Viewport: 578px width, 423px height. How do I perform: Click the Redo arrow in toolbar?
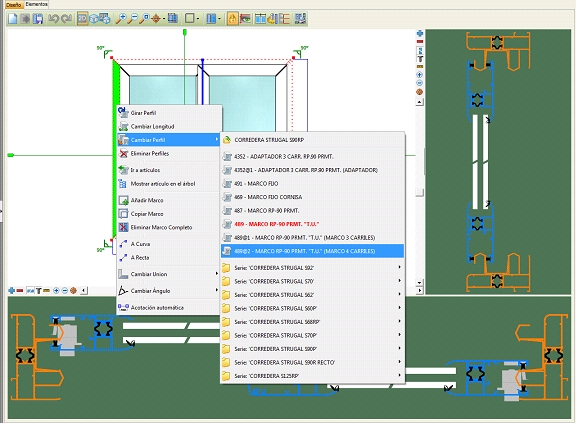tap(67, 18)
